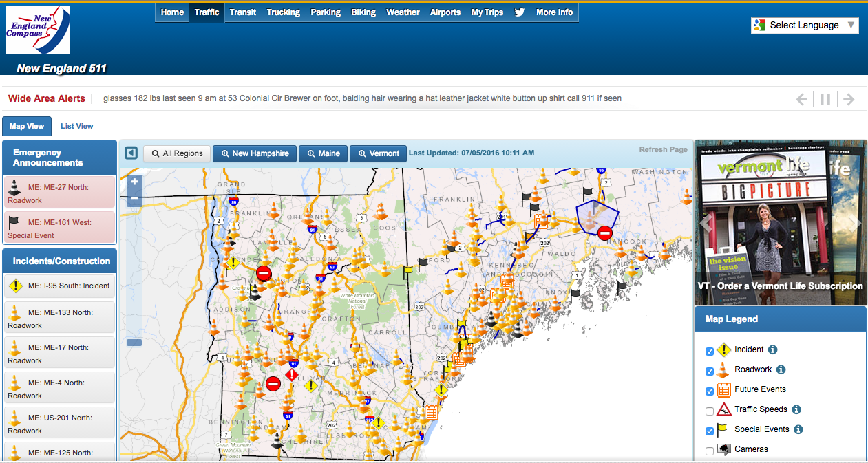This screenshot has height=463, width=868.
Task: Open the More Info navigation menu
Action: (x=554, y=12)
